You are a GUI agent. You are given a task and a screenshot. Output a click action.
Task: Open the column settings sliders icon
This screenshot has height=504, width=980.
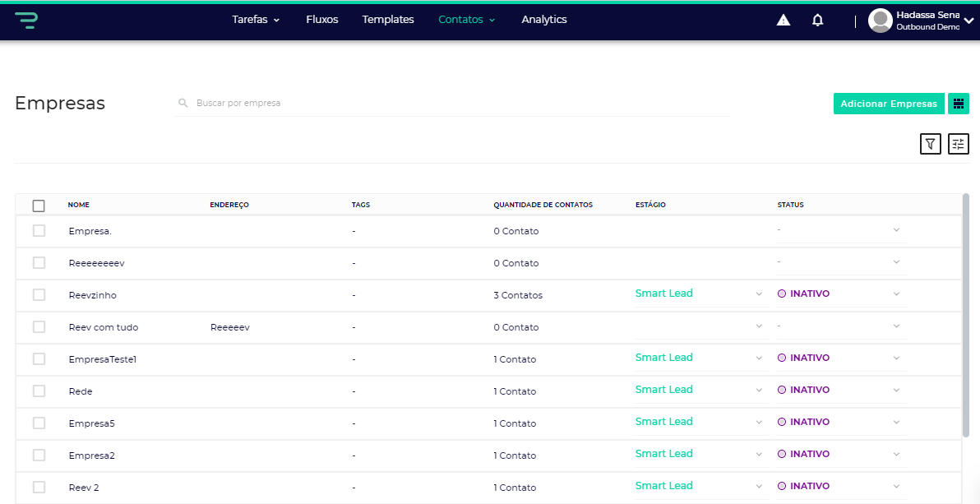pos(959,144)
